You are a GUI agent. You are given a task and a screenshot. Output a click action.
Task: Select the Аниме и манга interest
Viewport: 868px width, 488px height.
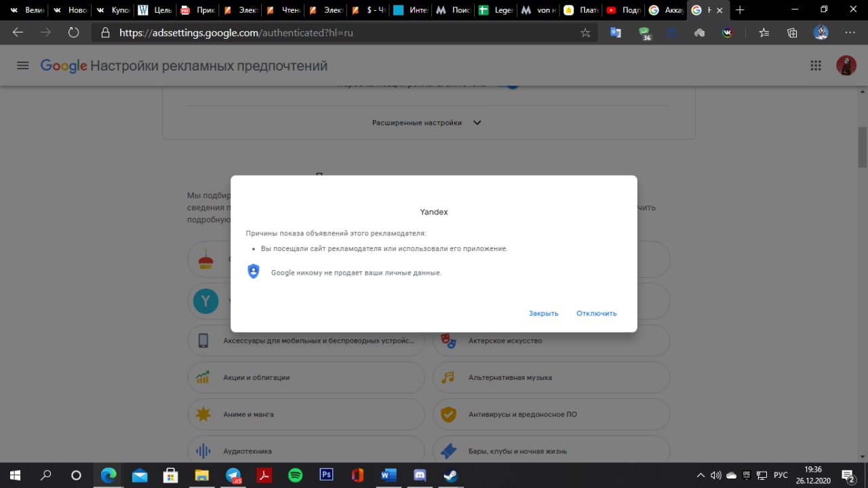coord(306,414)
